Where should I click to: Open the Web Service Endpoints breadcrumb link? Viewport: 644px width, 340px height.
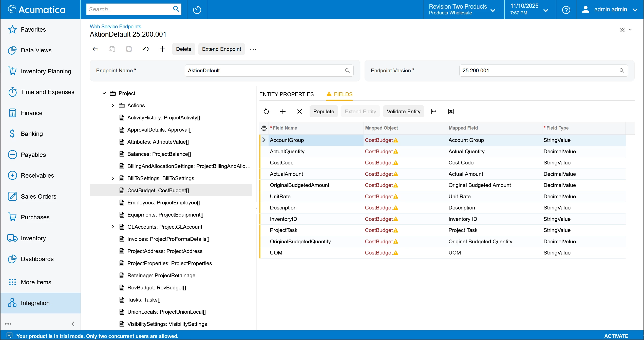coord(115,27)
